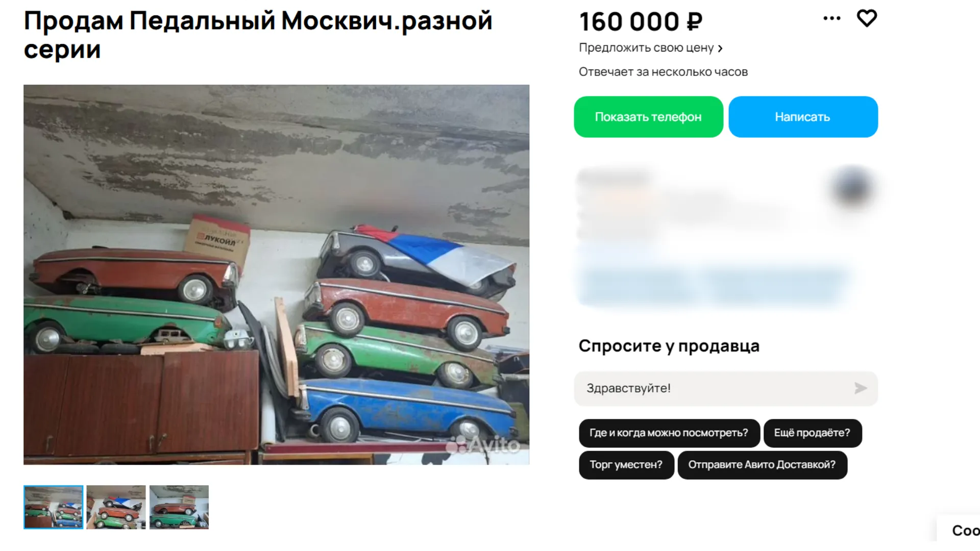Focus the Здравствуйте! message field
The width and height of the screenshot is (980, 551).
pyautogui.click(x=726, y=389)
